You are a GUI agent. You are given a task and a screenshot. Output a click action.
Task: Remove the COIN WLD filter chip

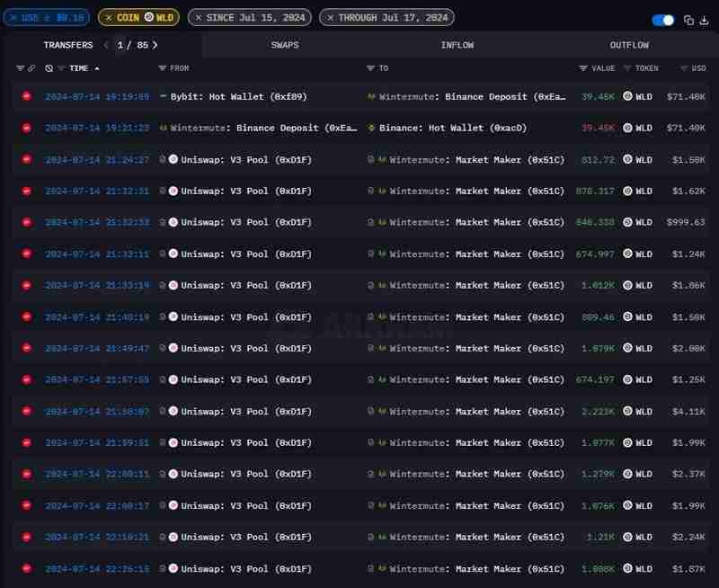(109, 18)
